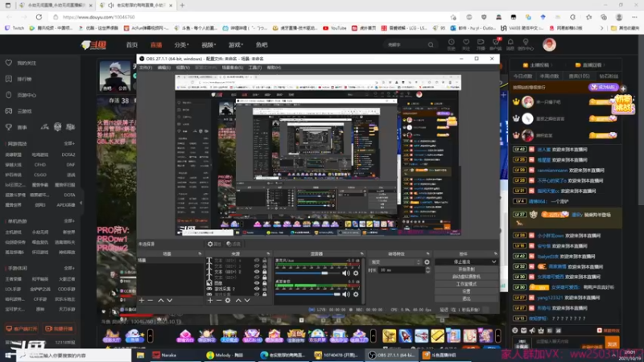This screenshot has width=644, height=362.
Task: Pop out the Scenes dock panel icon
Action: coord(200,253)
